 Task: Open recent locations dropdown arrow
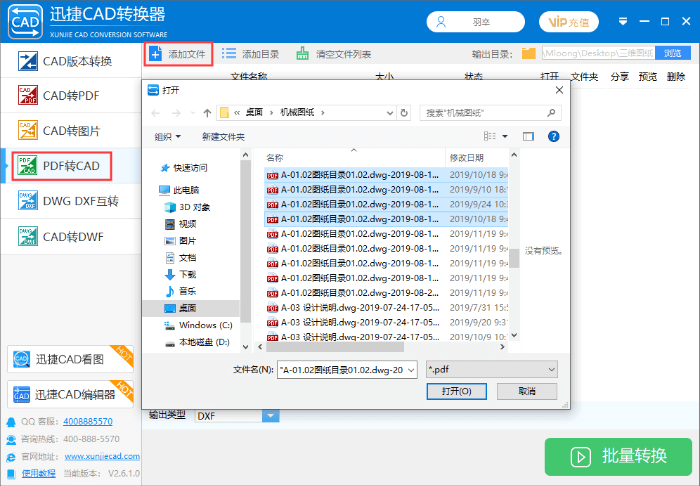(193, 113)
